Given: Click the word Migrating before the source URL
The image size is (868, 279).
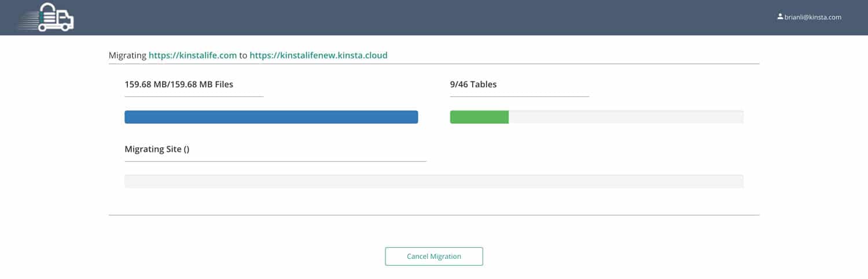Looking at the screenshot, I should 127,55.
